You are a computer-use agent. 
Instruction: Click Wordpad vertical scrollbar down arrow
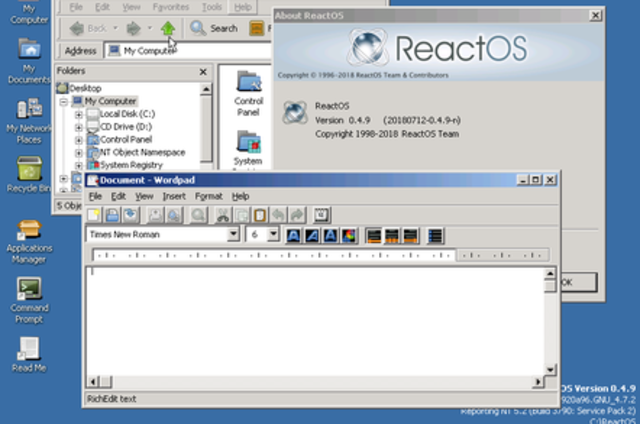coord(550,369)
